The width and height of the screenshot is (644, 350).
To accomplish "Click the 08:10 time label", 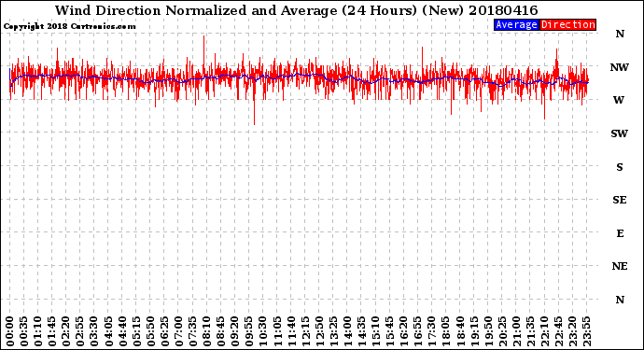I will [x=207, y=331].
